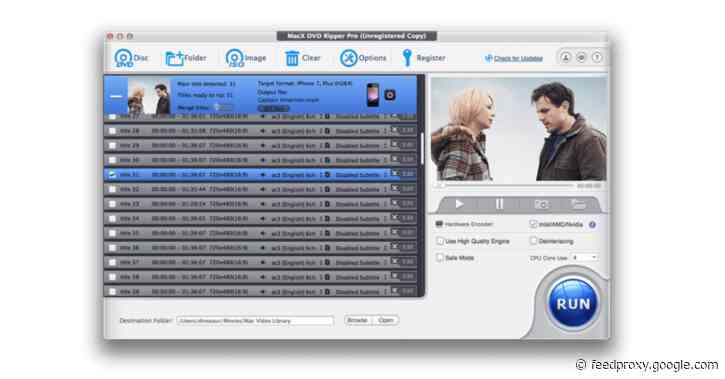Viewport: 725px width, 379px height.
Task: Open the Options settings
Action: point(363,58)
